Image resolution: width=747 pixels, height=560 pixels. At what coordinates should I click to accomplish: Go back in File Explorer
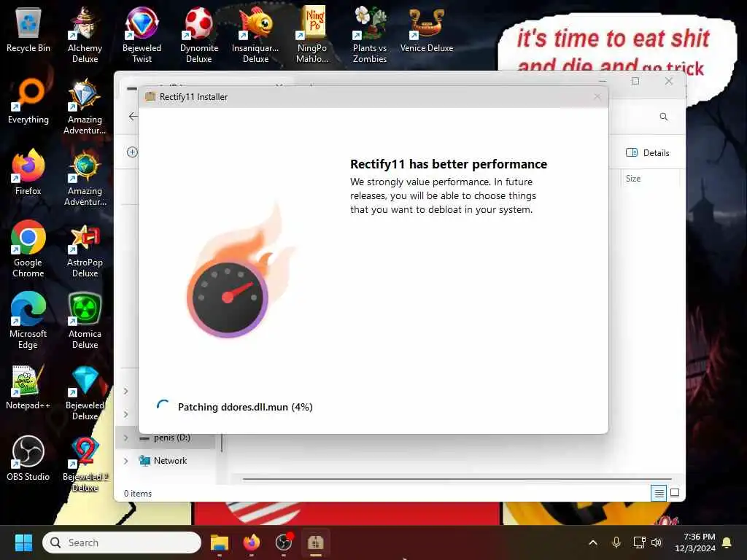pyautogui.click(x=133, y=116)
